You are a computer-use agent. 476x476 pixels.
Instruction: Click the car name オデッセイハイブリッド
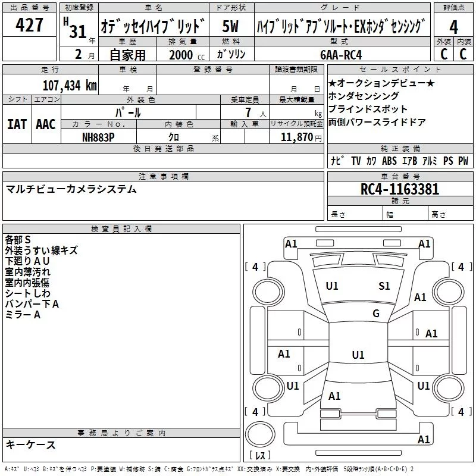point(154,26)
